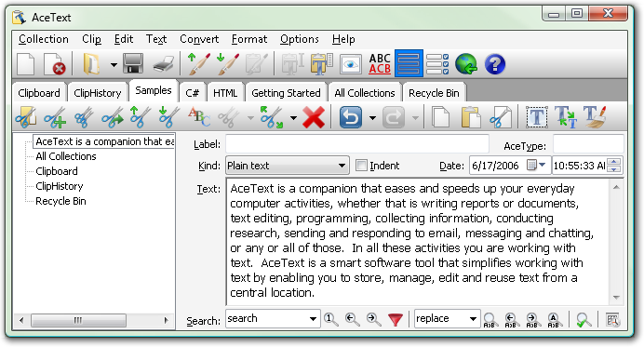The height and width of the screenshot is (347, 644).
Task: Open the ABC/ACB sort clips icon
Action: point(380,64)
